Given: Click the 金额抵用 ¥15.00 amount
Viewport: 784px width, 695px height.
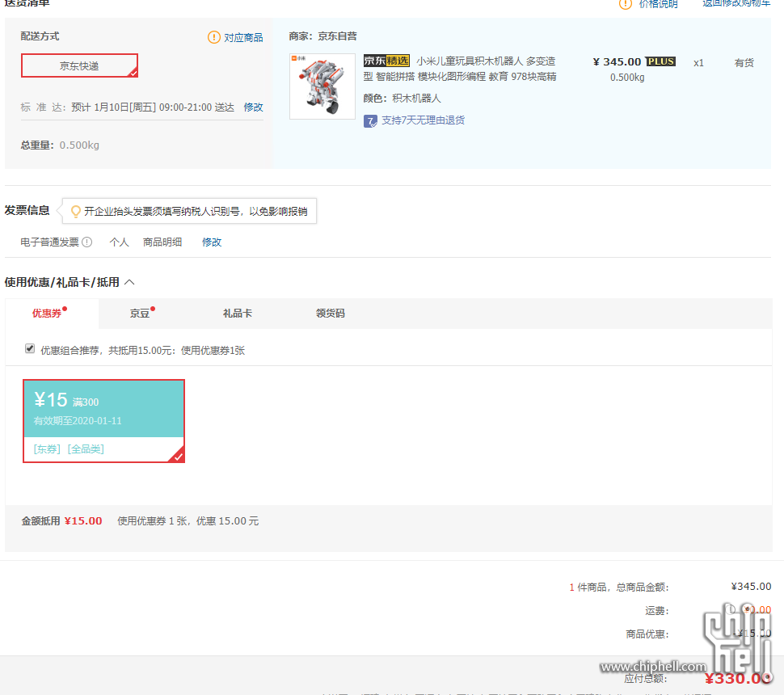Looking at the screenshot, I should click(83, 521).
